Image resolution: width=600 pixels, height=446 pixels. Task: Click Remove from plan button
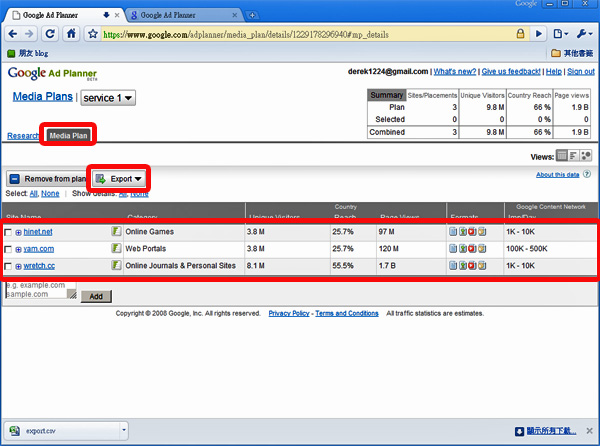coord(48,179)
